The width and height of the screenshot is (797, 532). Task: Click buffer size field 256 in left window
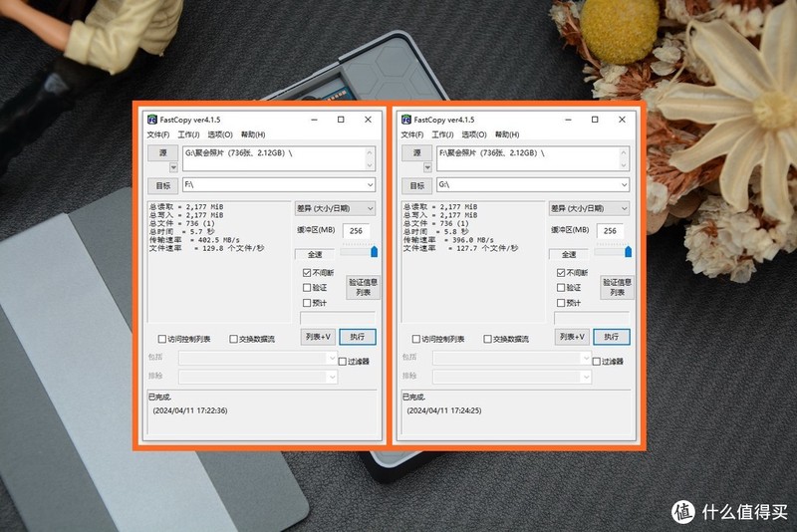click(x=356, y=231)
